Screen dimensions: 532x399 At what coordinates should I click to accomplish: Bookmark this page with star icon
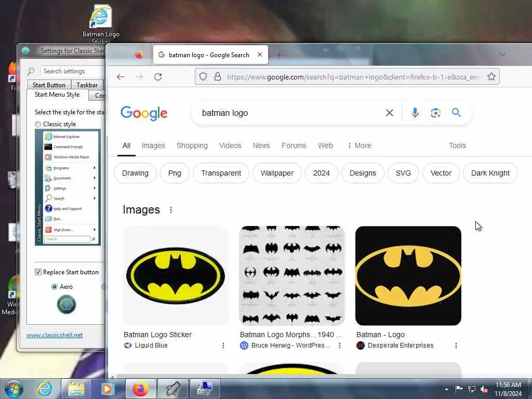point(491,77)
